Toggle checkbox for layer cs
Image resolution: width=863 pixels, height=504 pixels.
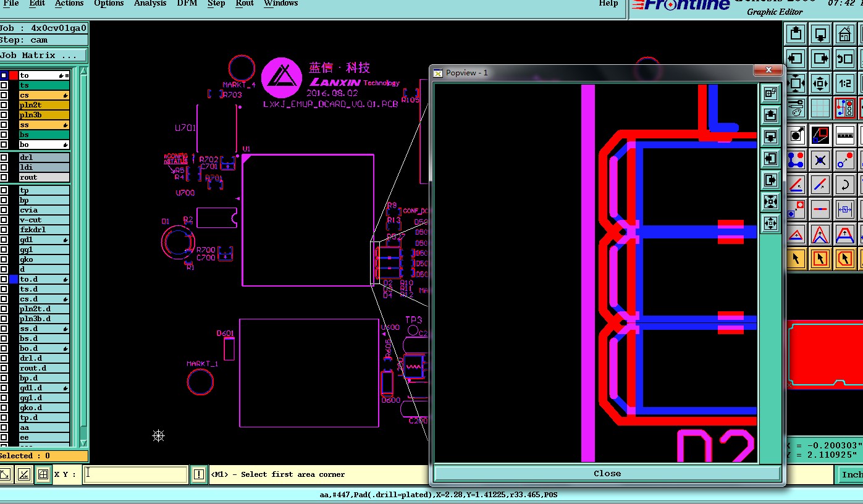coord(4,95)
